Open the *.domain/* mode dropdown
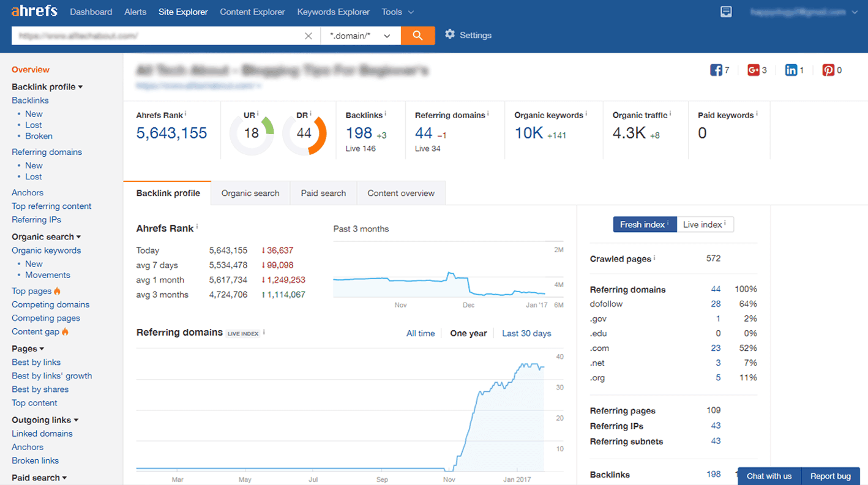The height and width of the screenshot is (485, 868). coord(361,36)
